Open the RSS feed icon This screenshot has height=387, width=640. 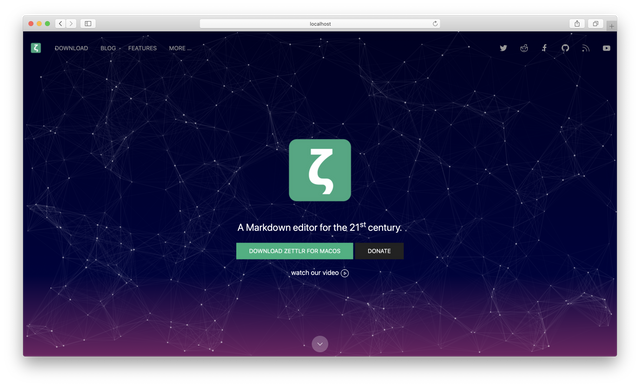coord(586,48)
